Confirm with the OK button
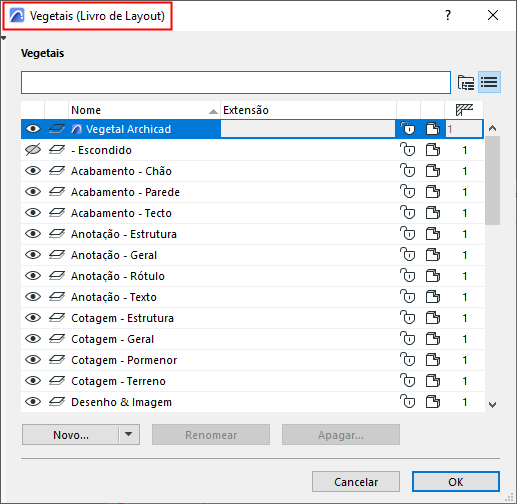 pyautogui.click(x=456, y=482)
